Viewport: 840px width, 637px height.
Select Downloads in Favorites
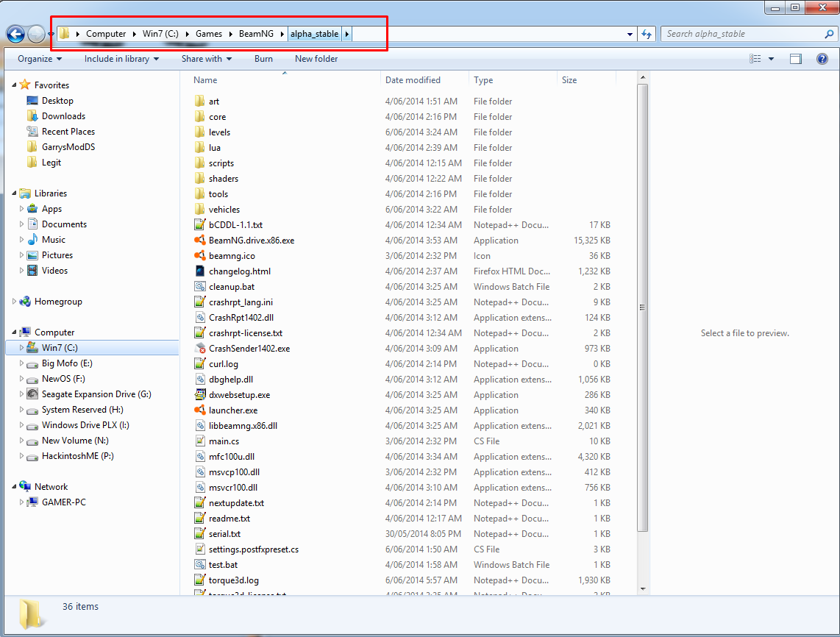pyautogui.click(x=63, y=115)
